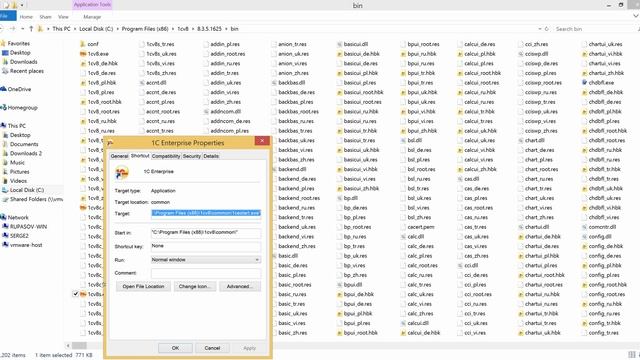
Task: Open the Run window mode dropdown
Action: click(x=257, y=260)
